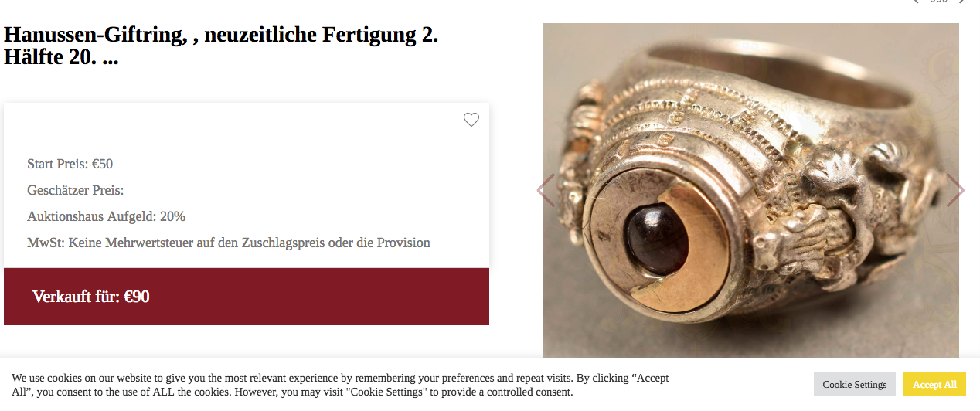Click the white lot price details card

point(247,185)
